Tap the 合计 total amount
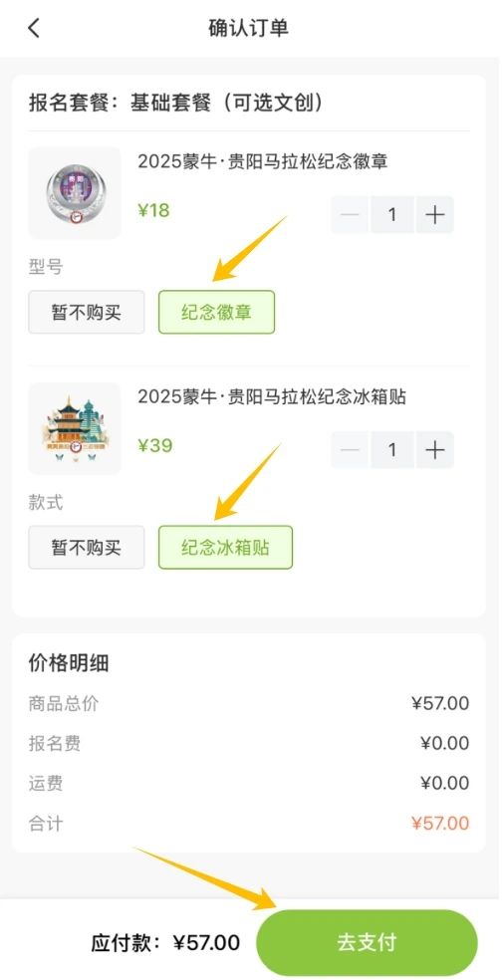 click(x=440, y=823)
